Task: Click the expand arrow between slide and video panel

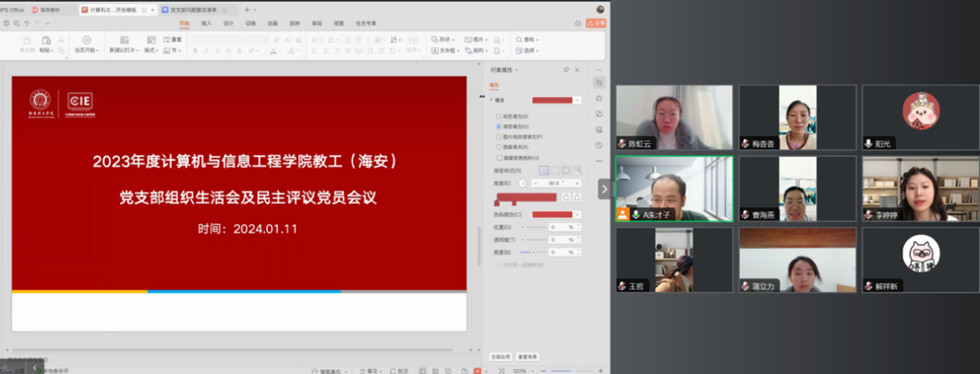Action: point(604,189)
